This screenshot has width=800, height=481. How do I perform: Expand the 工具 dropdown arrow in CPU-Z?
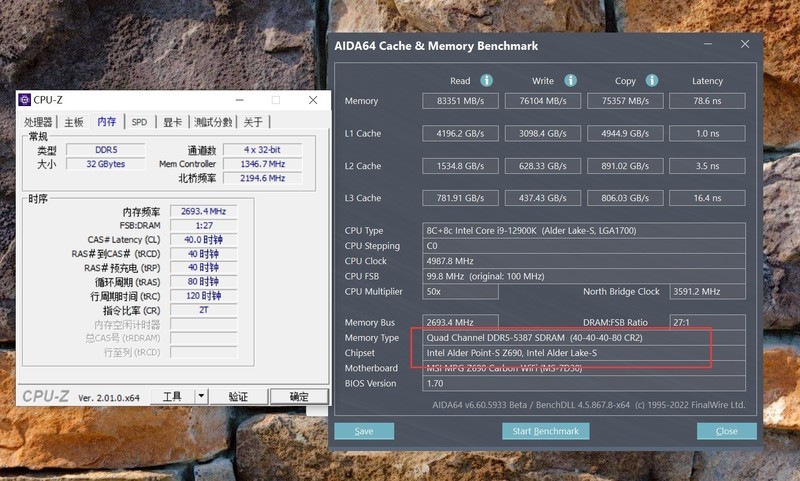click(x=202, y=396)
